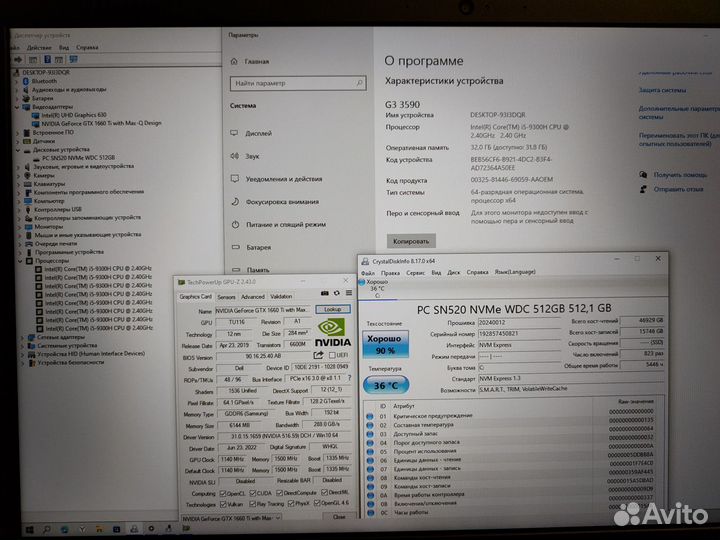Screen dimensions: 720x540
Task: Expand Камеры node in Device Manager
Action: pos(18,175)
